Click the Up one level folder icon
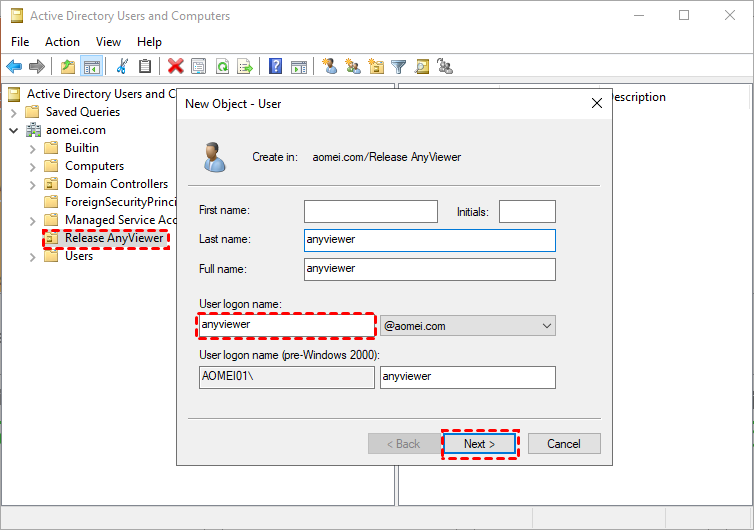Image resolution: width=754 pixels, height=530 pixels. click(x=68, y=67)
